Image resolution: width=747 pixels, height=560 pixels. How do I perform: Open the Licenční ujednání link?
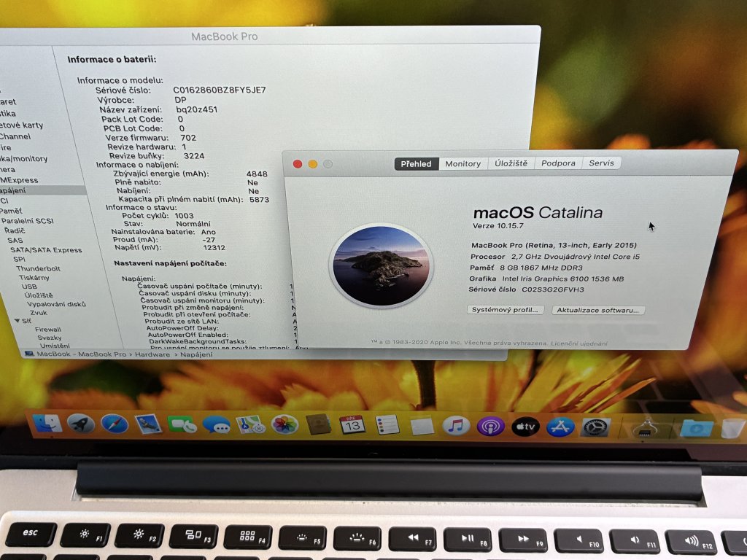578,343
